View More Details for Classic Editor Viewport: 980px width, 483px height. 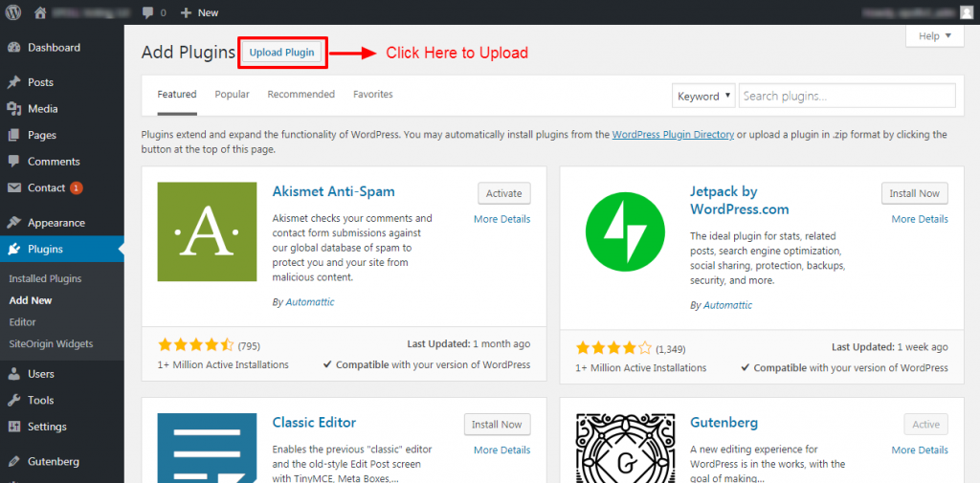(501, 450)
